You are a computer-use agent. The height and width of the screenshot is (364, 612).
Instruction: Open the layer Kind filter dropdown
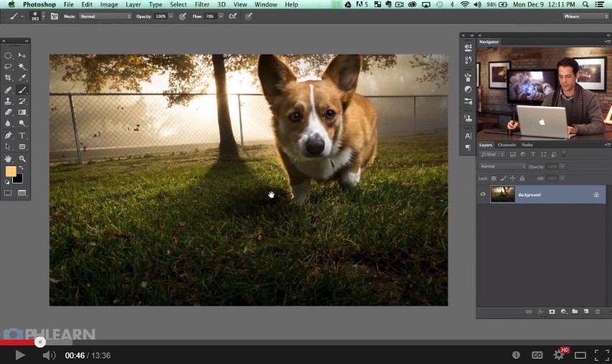(491, 154)
